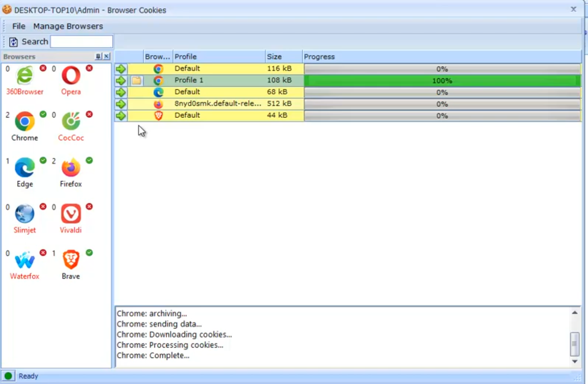Viewport: 588px width, 384px height.
Task: Select the Opera browser icon
Action: point(71,75)
